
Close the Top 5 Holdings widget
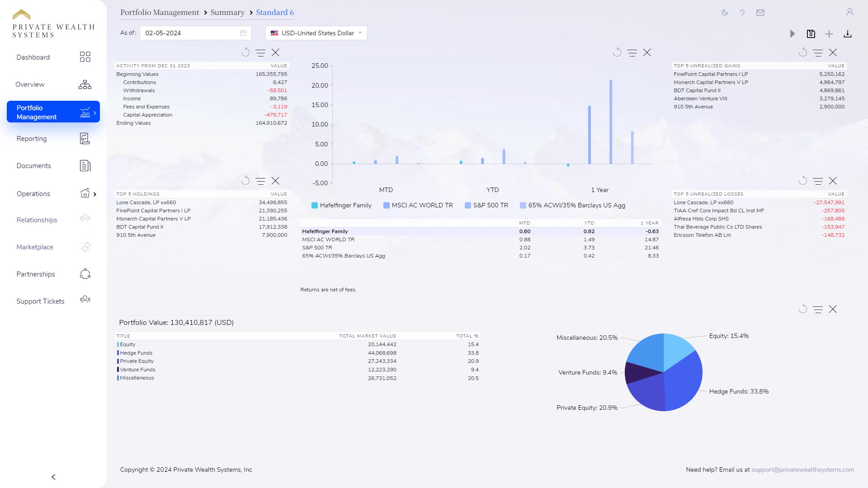tap(275, 181)
